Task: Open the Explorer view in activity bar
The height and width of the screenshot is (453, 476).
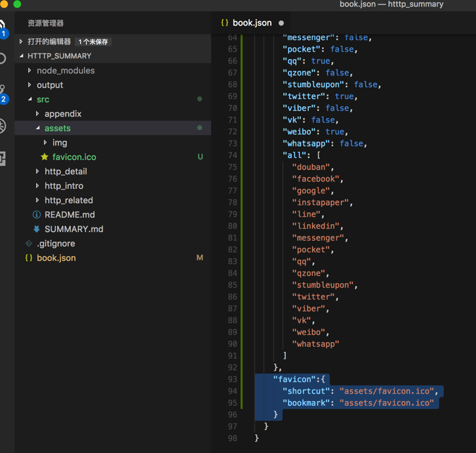Action: click(x=3, y=28)
